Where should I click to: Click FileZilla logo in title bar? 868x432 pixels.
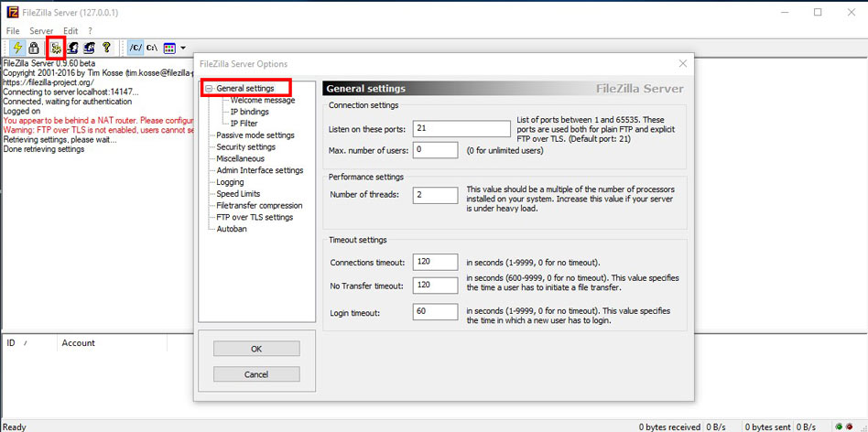click(x=13, y=12)
